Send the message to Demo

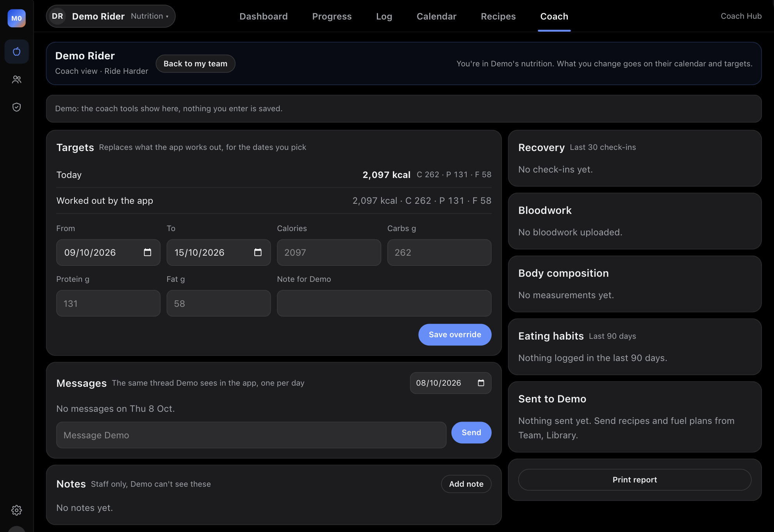471,432
